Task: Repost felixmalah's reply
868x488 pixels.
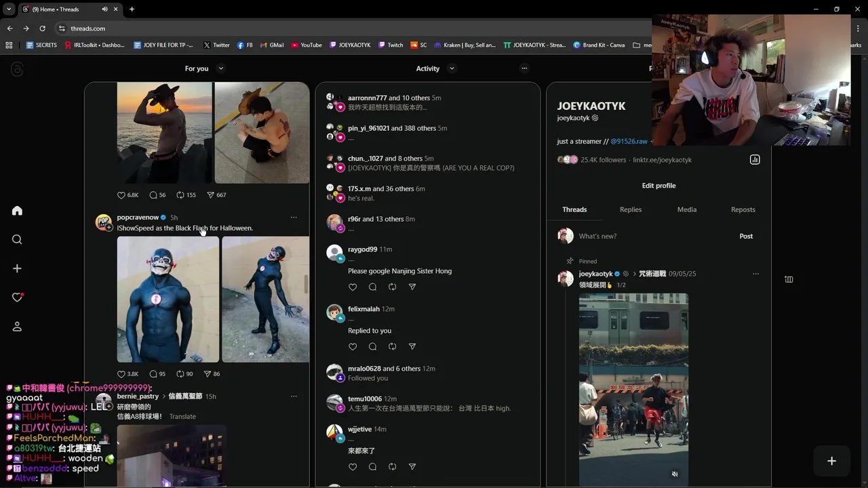Action: pos(392,347)
